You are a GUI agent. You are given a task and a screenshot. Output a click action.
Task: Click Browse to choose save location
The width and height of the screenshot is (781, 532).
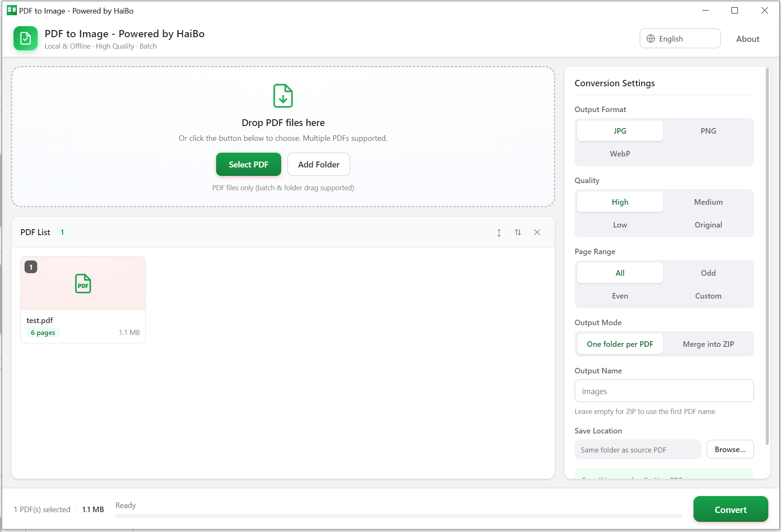pyautogui.click(x=730, y=449)
